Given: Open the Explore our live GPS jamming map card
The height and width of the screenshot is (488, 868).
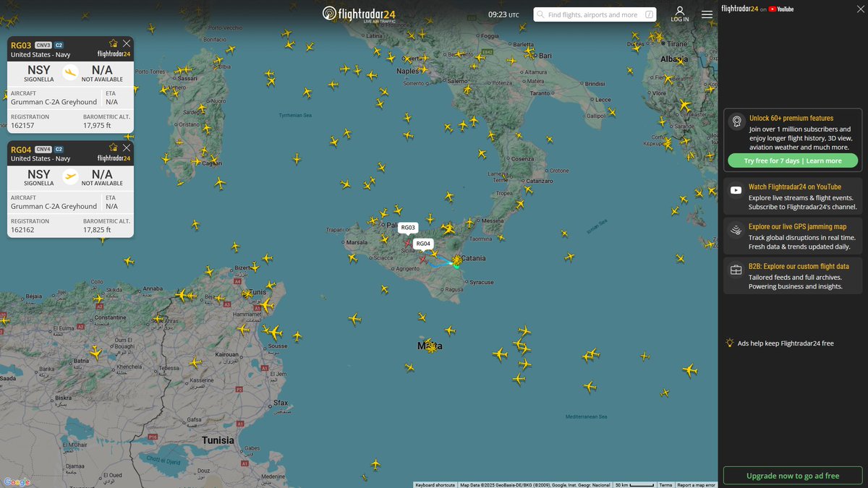Looking at the screenshot, I should coord(793,236).
